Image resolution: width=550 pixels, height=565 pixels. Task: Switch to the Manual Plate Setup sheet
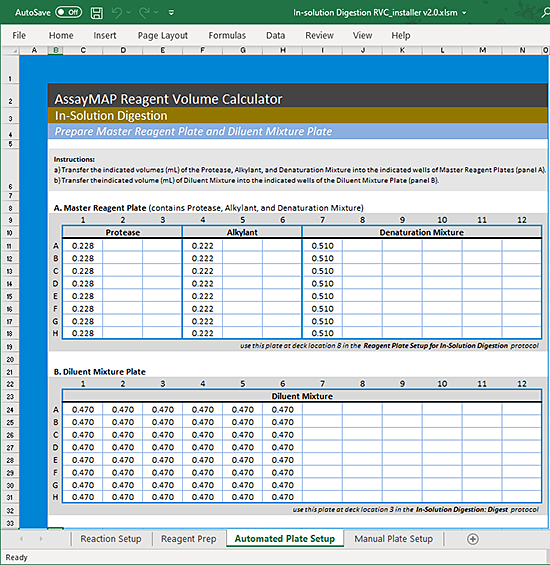pyautogui.click(x=394, y=539)
